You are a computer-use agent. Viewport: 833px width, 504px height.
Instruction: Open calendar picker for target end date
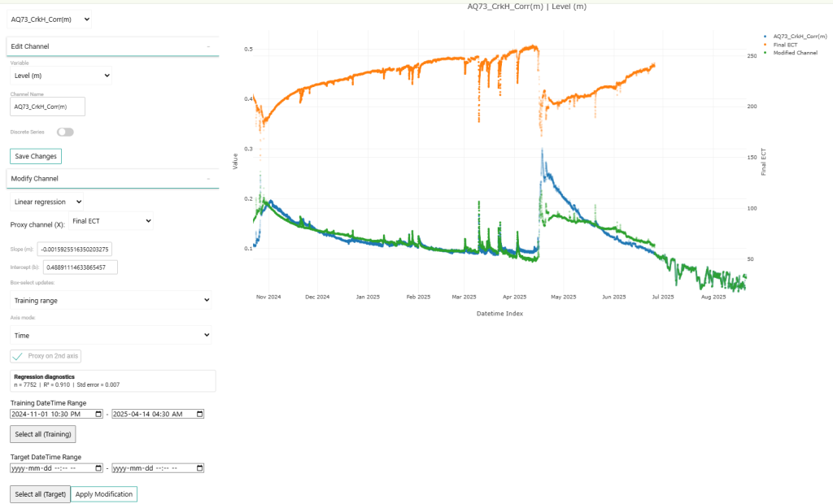coord(199,468)
